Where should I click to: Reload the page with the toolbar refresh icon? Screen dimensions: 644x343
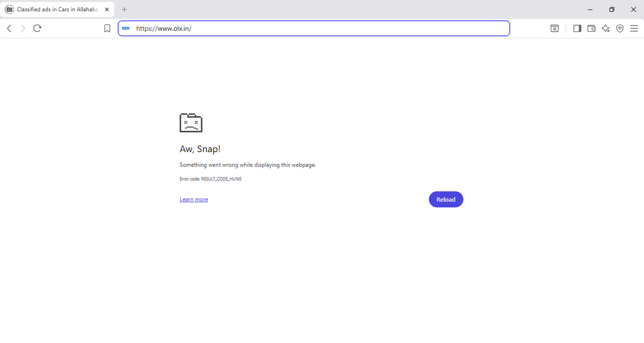point(37,28)
